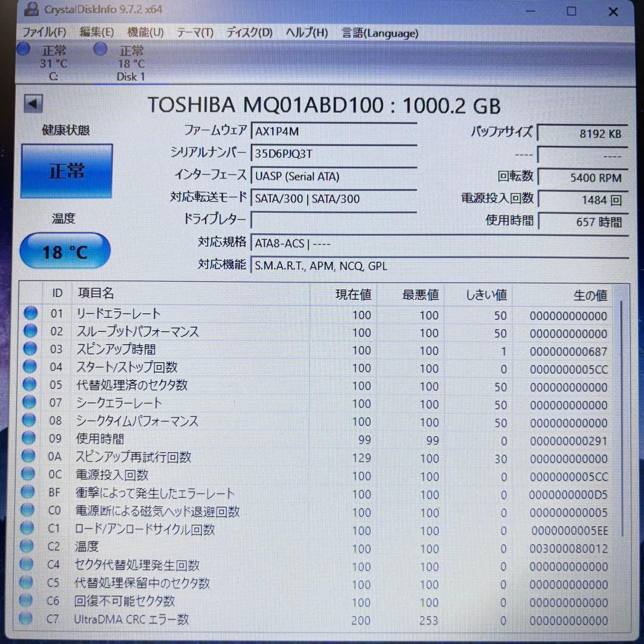Viewport: 644px width, 644px height.
Task: Click the 18°C temperature indicator
Action: pyautogui.click(x=64, y=250)
